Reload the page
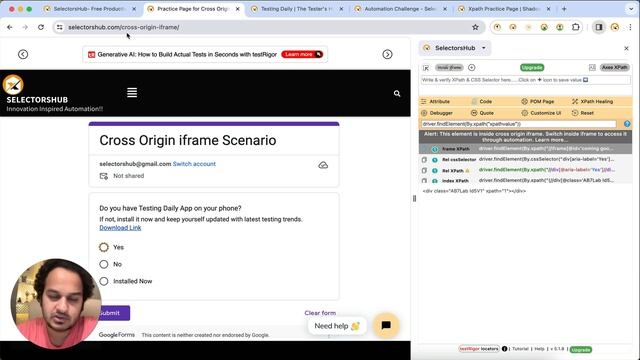Image resolution: width=640 pixels, height=360 pixels. (41, 27)
